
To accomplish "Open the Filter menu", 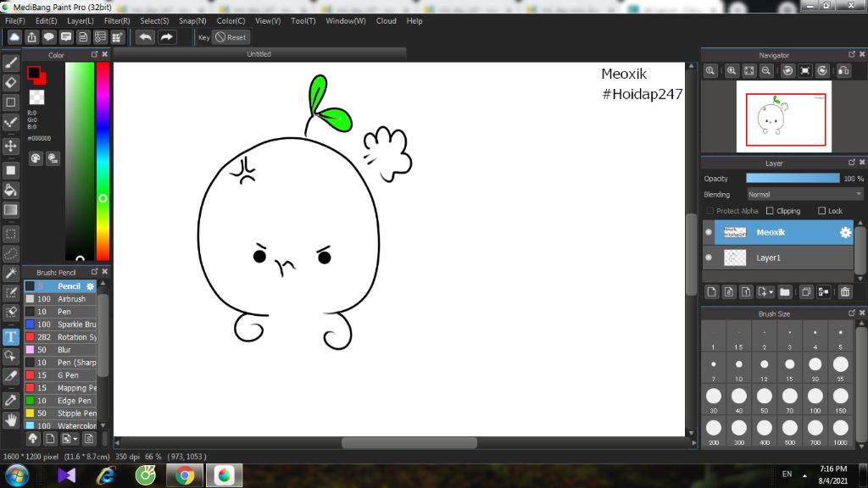I will click(x=117, y=21).
